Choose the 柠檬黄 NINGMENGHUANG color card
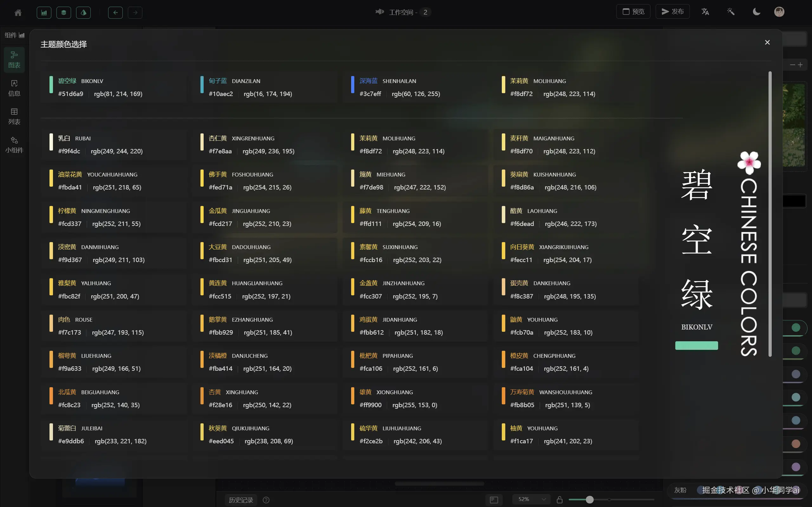 (114, 217)
